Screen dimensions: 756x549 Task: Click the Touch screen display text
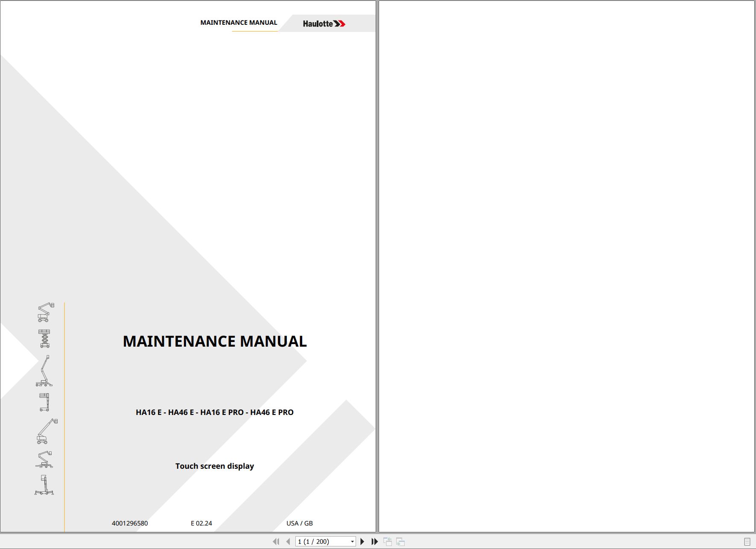pyautogui.click(x=215, y=466)
